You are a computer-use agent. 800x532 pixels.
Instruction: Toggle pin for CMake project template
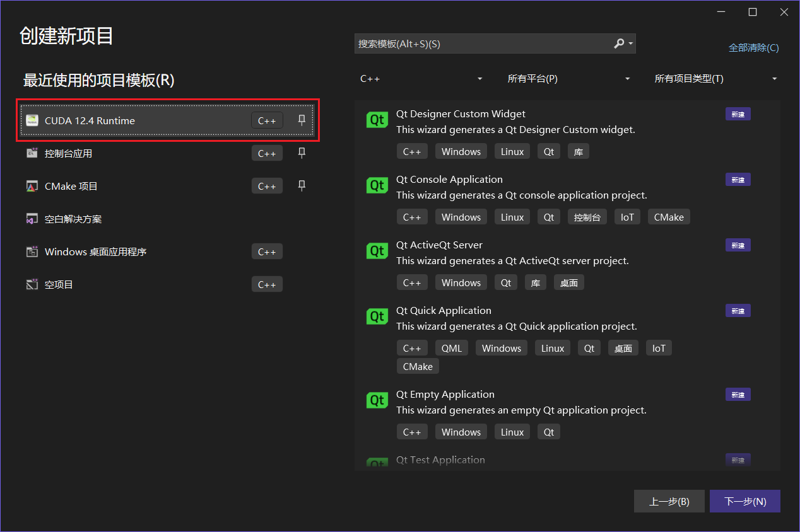pos(302,185)
